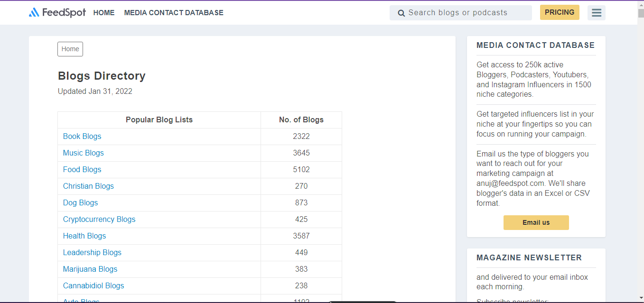Open the Cannabidiol Blogs link
The image size is (644, 303).
click(93, 286)
